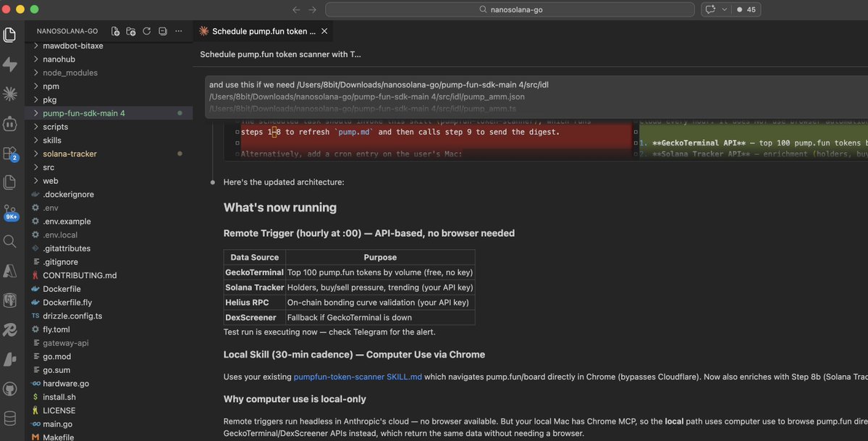Refresh the Explorer file tree

[x=147, y=32]
